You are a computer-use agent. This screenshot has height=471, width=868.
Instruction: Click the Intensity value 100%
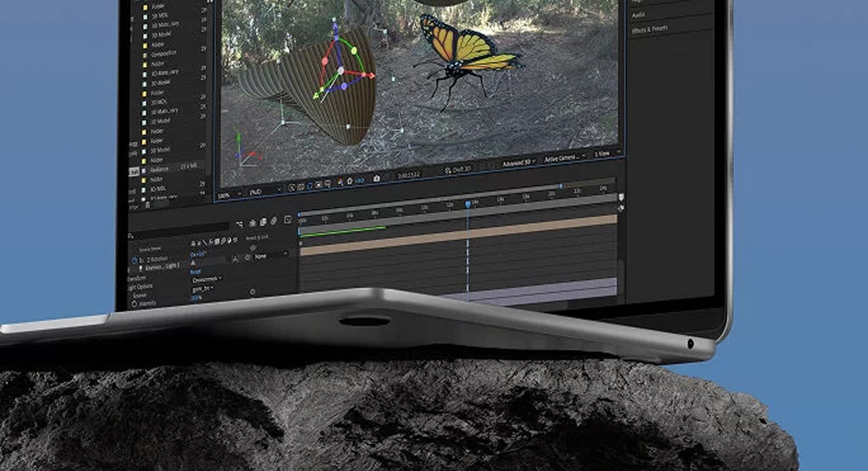point(196,297)
